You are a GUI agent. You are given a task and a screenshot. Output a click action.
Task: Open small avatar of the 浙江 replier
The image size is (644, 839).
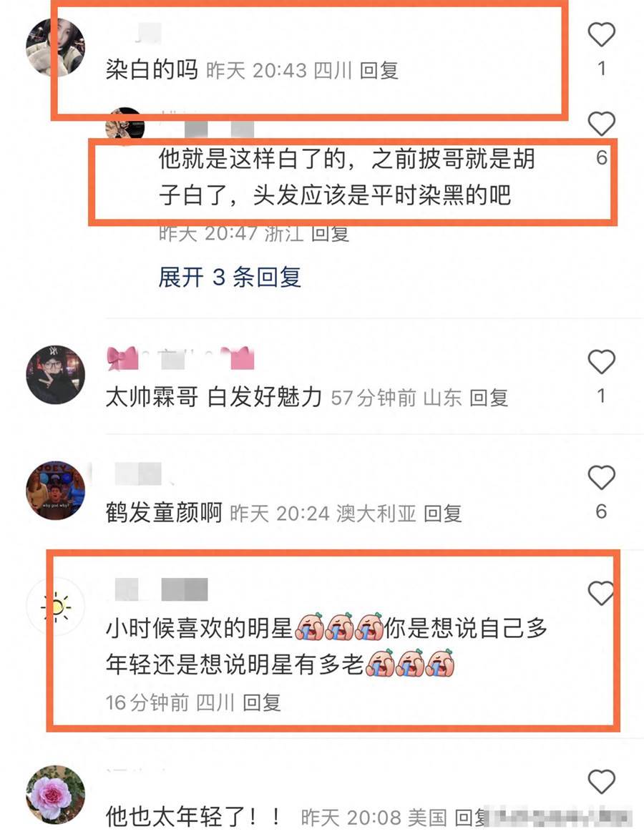(125, 123)
